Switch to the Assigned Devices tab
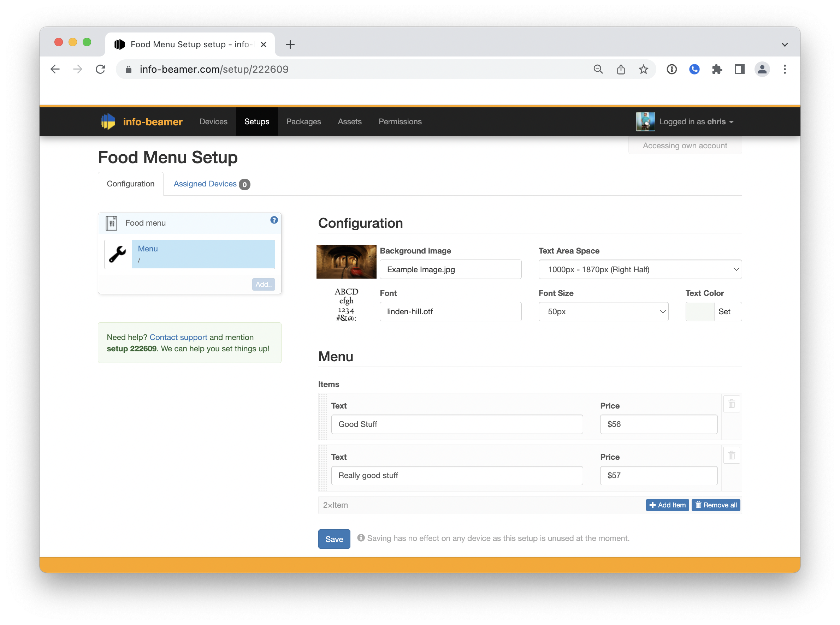 (x=206, y=184)
